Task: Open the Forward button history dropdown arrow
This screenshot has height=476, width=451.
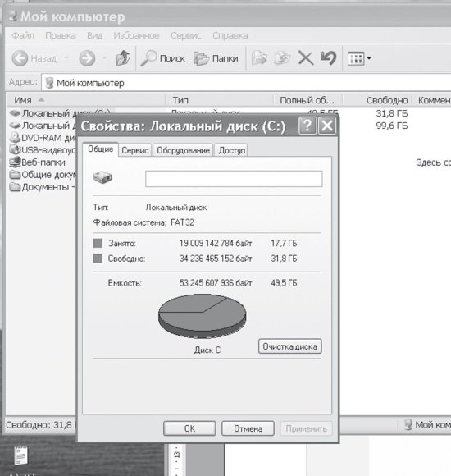Action: point(105,57)
